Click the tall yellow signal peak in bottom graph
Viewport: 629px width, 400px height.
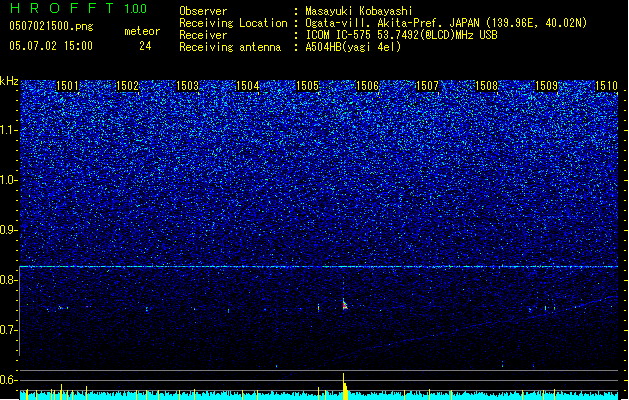[x=344, y=386]
